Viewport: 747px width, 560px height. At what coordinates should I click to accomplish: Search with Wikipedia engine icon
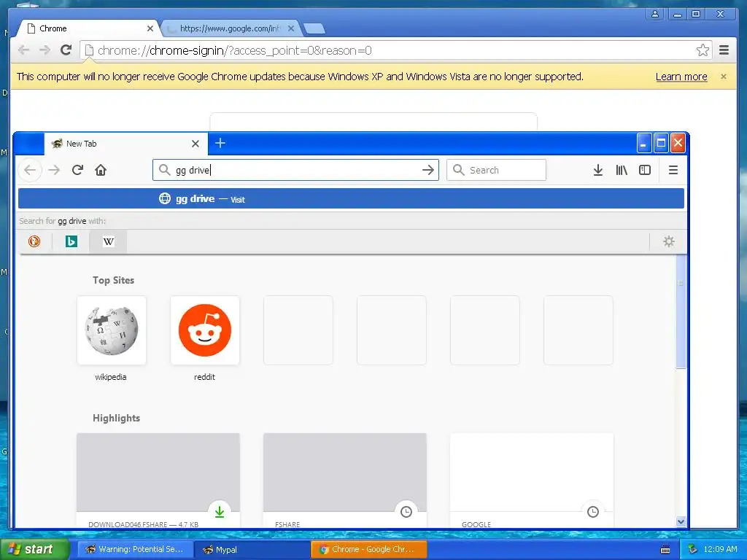(108, 241)
